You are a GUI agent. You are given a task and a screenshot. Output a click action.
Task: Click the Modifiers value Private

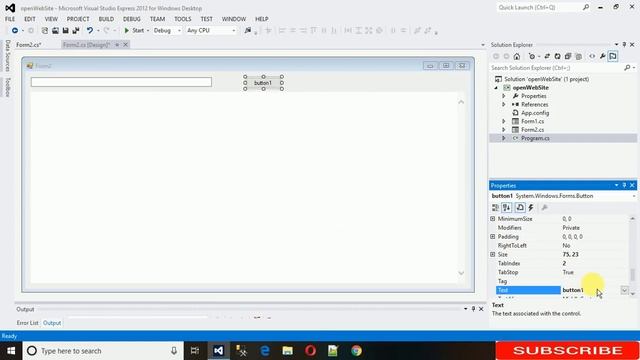[571, 228]
